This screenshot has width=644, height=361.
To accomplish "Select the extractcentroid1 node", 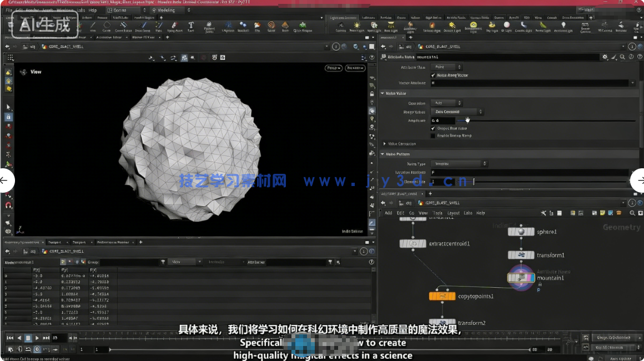I will pos(412,244).
